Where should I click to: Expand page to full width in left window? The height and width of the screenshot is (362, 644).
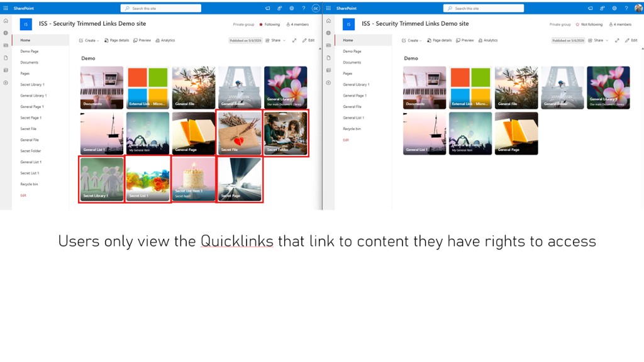click(x=294, y=40)
